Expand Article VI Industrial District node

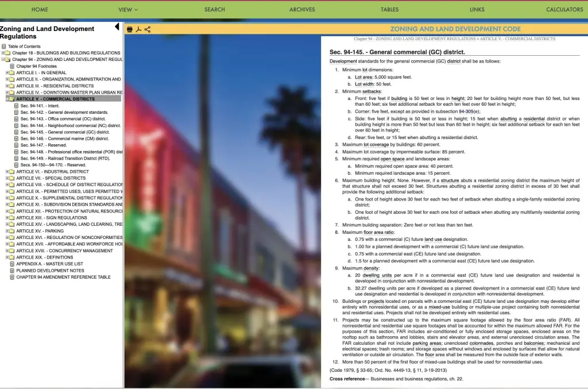click(x=7, y=172)
